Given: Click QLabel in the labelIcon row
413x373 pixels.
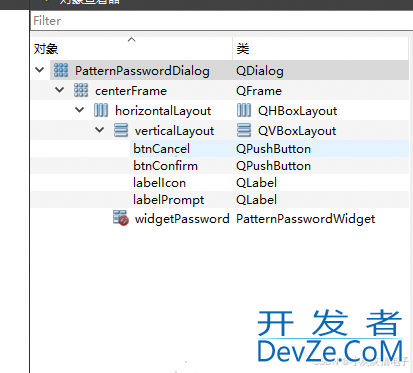Looking at the screenshot, I should tap(256, 183).
